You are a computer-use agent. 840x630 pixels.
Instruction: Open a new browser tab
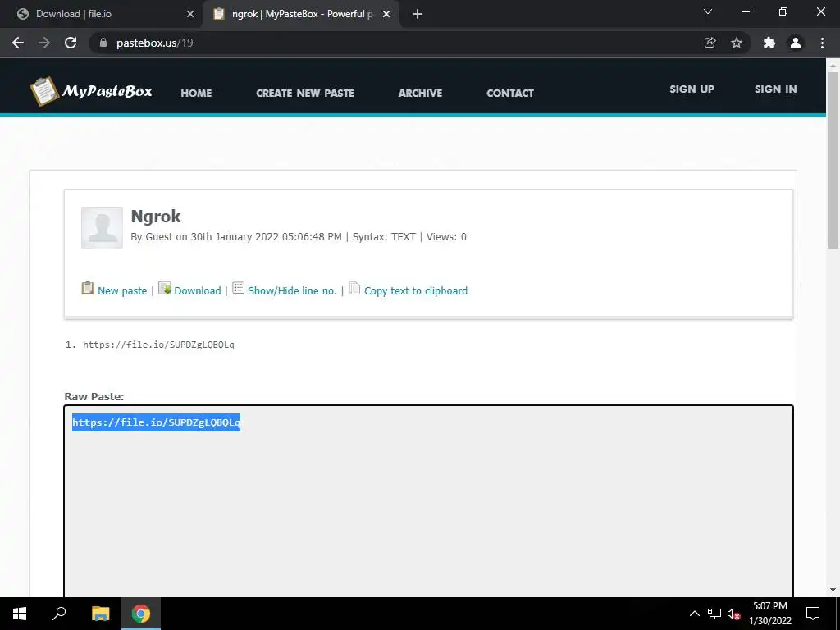pos(418,14)
